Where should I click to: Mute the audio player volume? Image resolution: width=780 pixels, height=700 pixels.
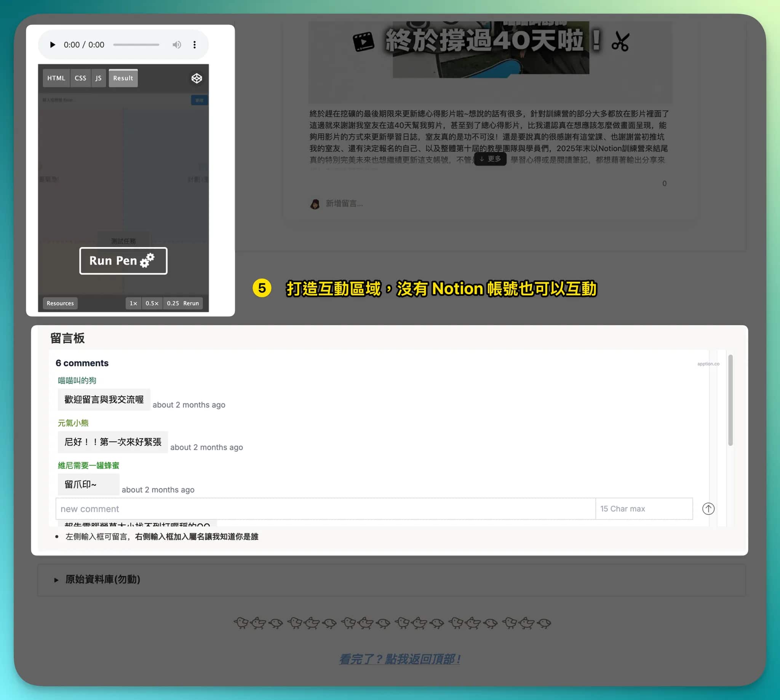177,45
